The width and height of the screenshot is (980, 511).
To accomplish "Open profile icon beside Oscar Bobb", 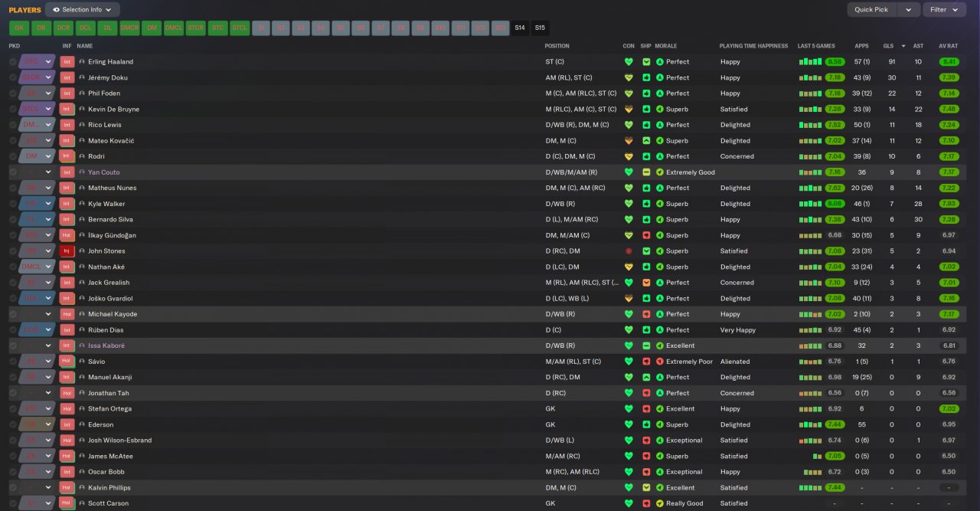I will [82, 472].
